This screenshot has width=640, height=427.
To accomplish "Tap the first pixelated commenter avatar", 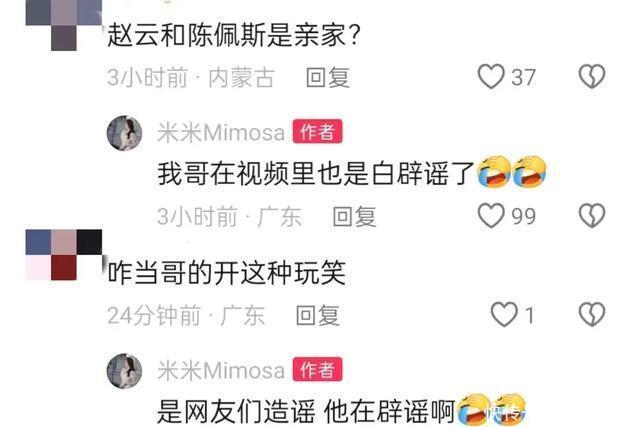I will point(64,25).
